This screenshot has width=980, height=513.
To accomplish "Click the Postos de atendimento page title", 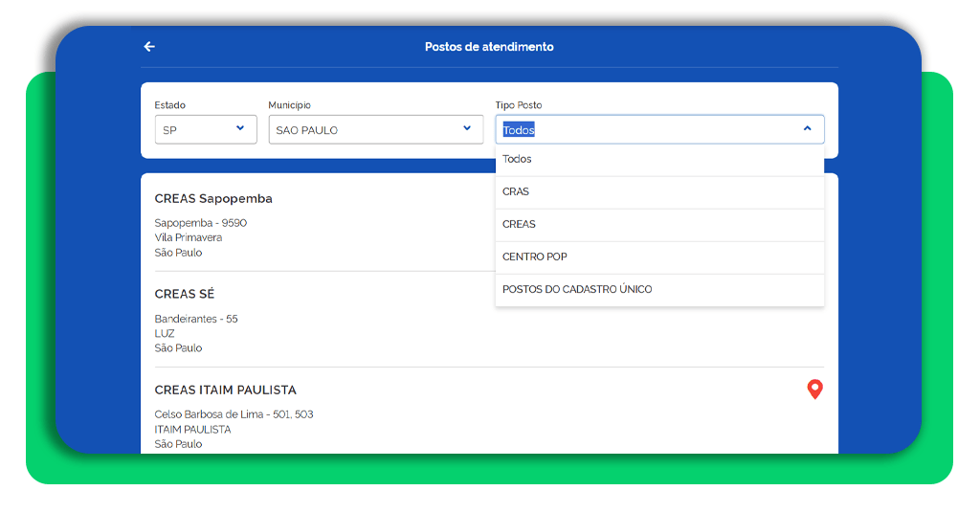I will click(489, 47).
